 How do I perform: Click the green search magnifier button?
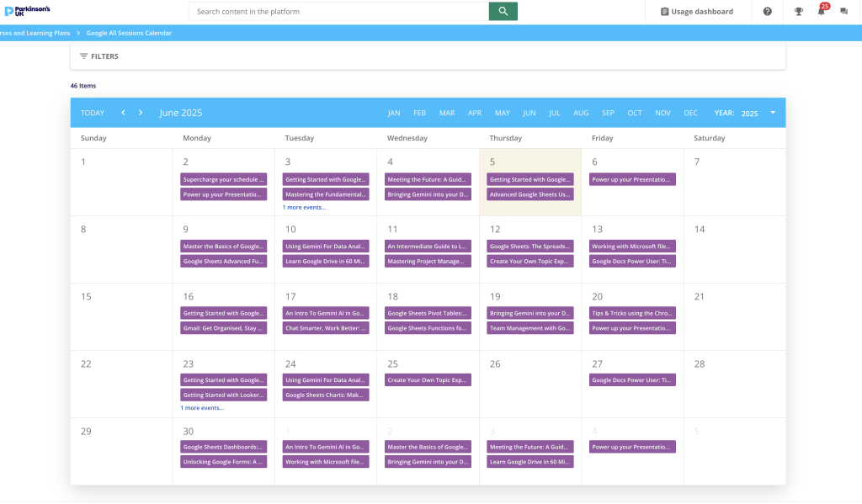point(503,11)
